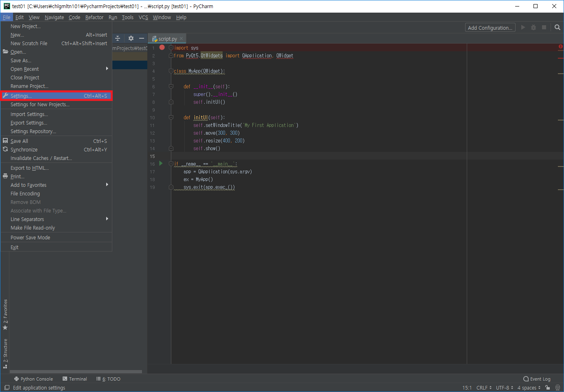The width and height of the screenshot is (564, 392).
Task: Close the script.py tab
Action: point(181,38)
